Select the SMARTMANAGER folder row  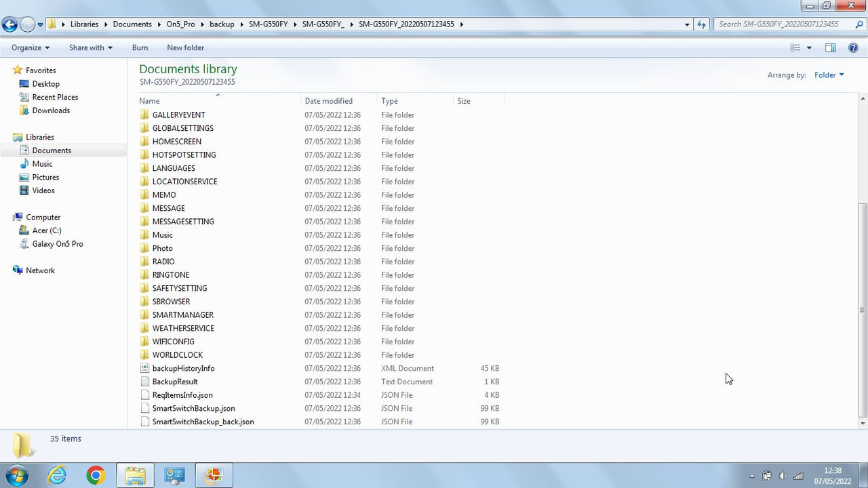[320, 315]
